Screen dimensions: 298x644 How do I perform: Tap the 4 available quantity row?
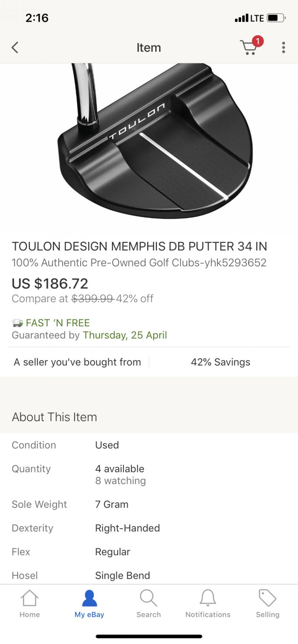(120, 469)
